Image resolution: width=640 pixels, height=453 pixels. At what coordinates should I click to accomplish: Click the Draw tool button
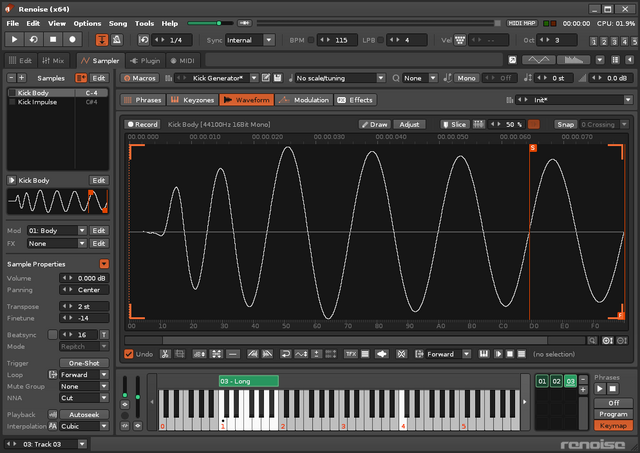(375, 125)
